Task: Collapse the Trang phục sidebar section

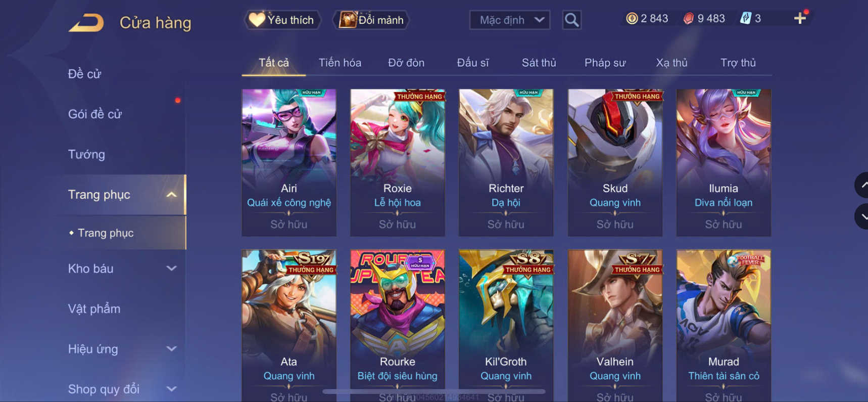Action: tap(172, 195)
